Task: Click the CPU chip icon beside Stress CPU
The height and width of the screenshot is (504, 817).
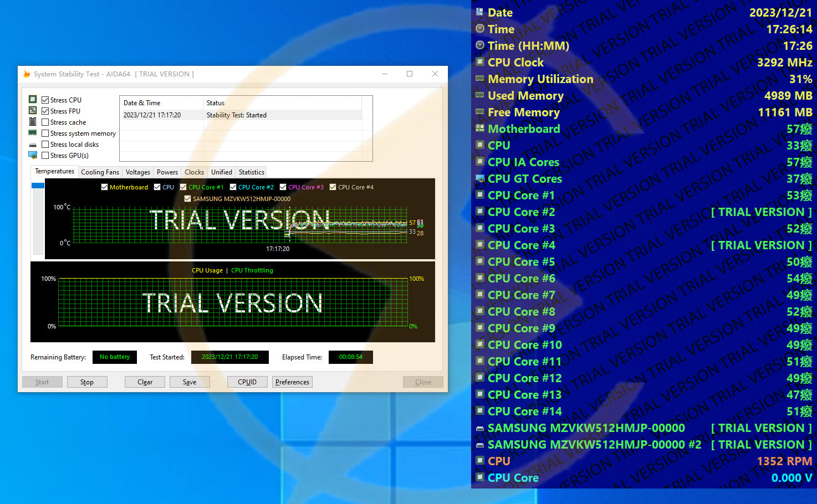Action: point(33,100)
